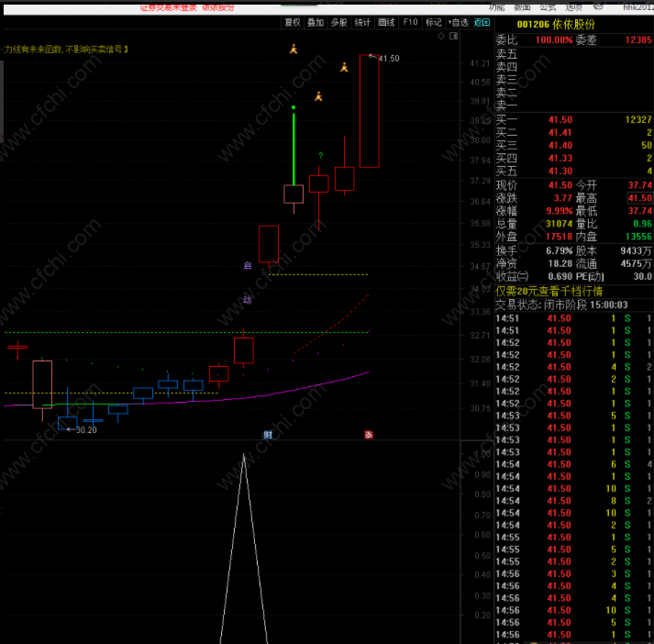Click the white indicator peak in lower panel
The height and width of the screenshot is (644, 654).
[244, 457]
